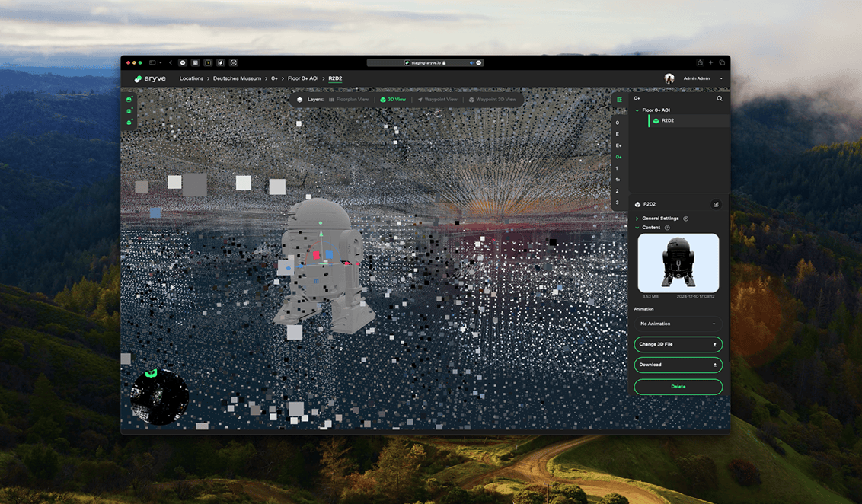Collapse the Floor 0+ AOI tree node
The height and width of the screenshot is (504, 862).
pyautogui.click(x=637, y=110)
